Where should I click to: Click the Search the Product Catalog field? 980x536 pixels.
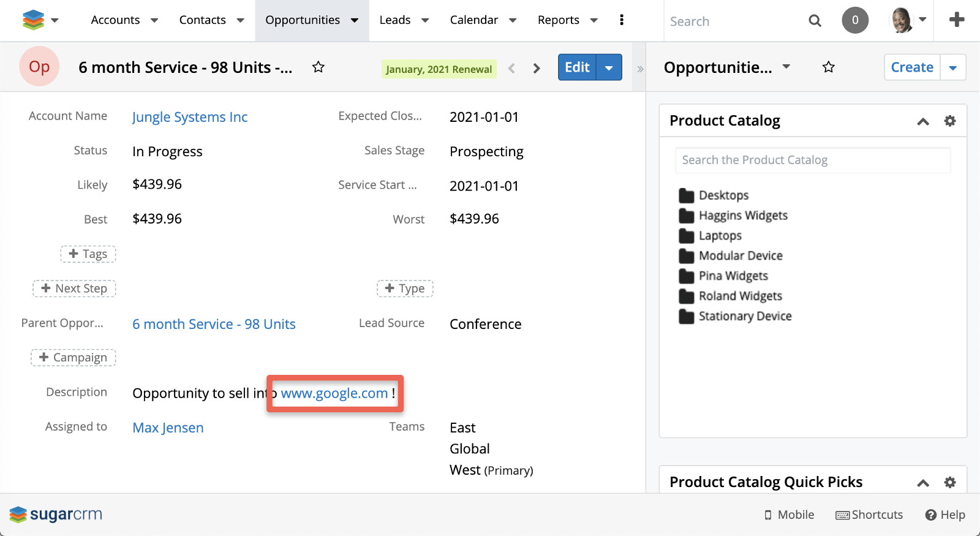[x=812, y=160]
